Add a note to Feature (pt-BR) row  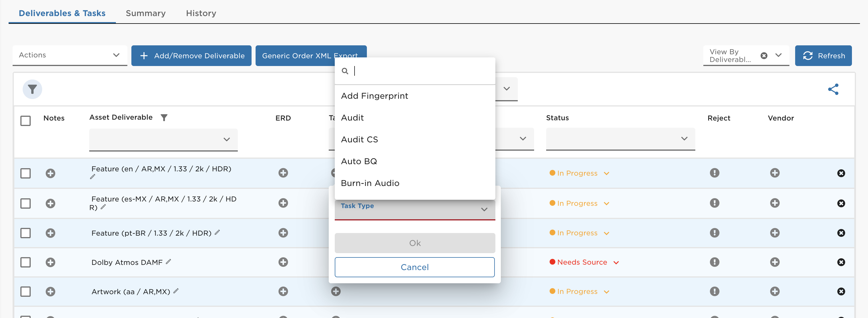pyautogui.click(x=50, y=233)
